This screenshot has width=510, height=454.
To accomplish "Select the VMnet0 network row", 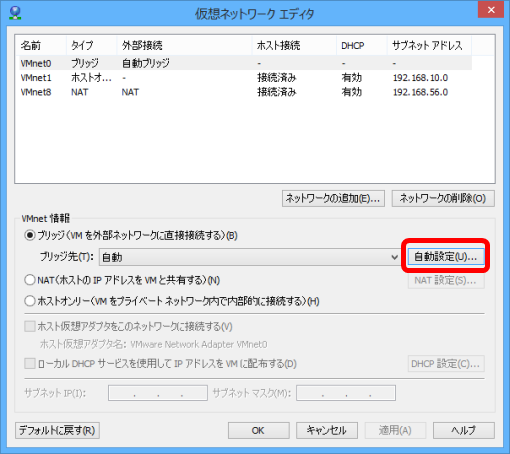I will tap(245, 63).
